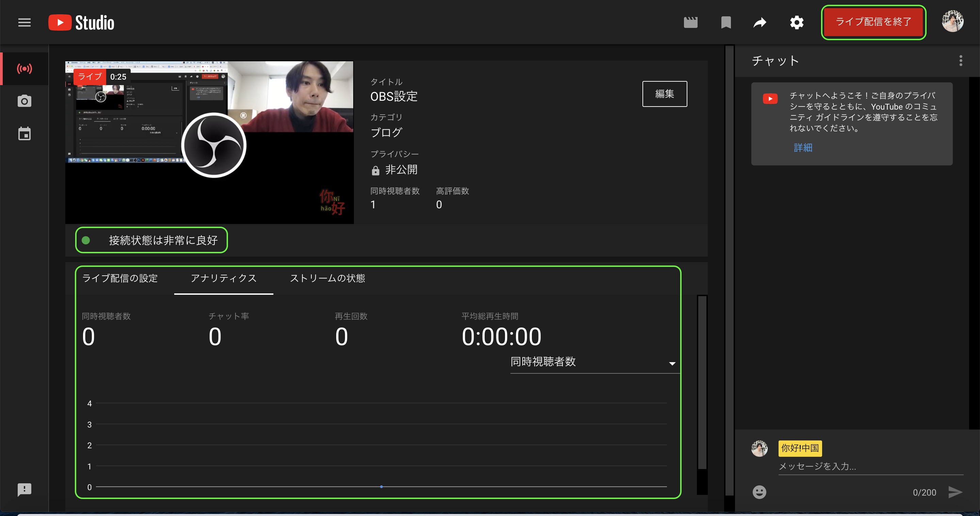Click the share arrow icon
Screen dimensions: 980x516
pyautogui.click(x=760, y=22)
